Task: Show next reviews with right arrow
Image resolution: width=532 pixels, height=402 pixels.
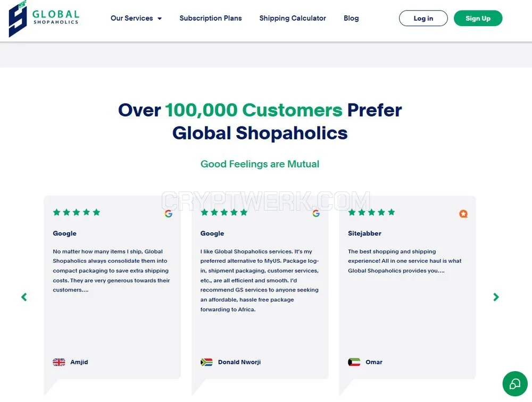Action: point(496,297)
